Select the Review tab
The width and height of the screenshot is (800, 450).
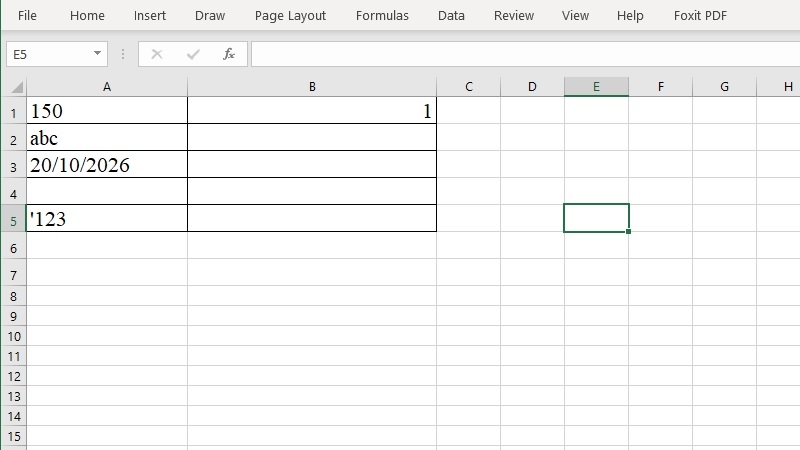pyautogui.click(x=514, y=16)
